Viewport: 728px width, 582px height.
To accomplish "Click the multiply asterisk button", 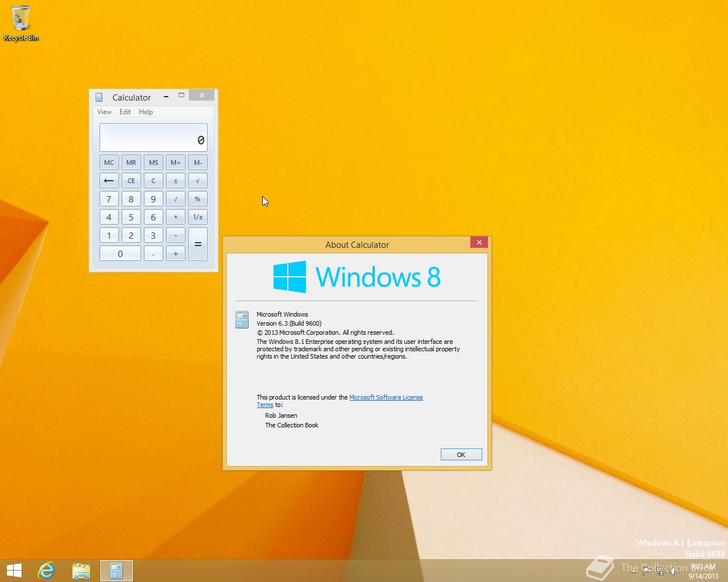I will (176, 217).
